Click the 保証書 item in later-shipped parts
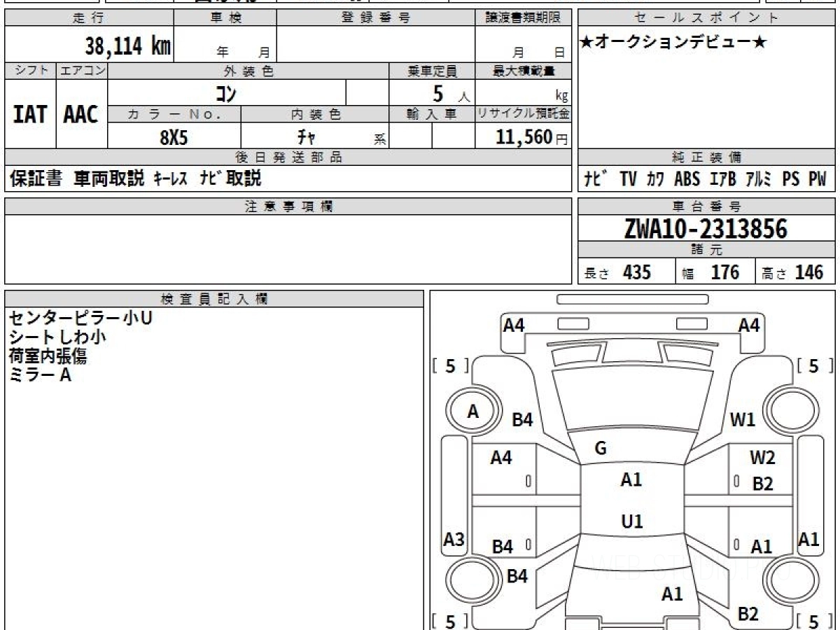Viewport: 840px width, 630px height. pyautogui.click(x=36, y=178)
